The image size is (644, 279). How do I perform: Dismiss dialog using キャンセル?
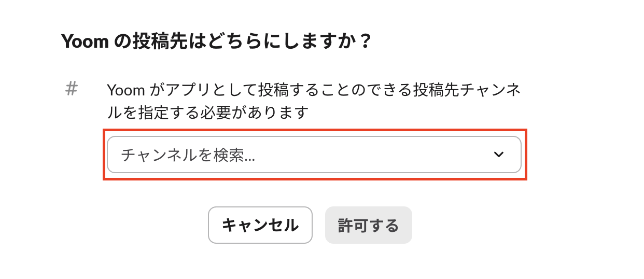260,225
